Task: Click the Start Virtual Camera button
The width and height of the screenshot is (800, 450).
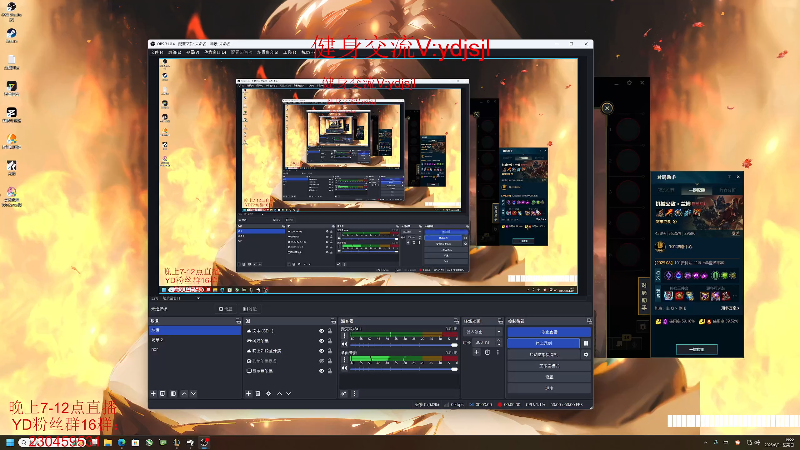Action: pos(544,354)
